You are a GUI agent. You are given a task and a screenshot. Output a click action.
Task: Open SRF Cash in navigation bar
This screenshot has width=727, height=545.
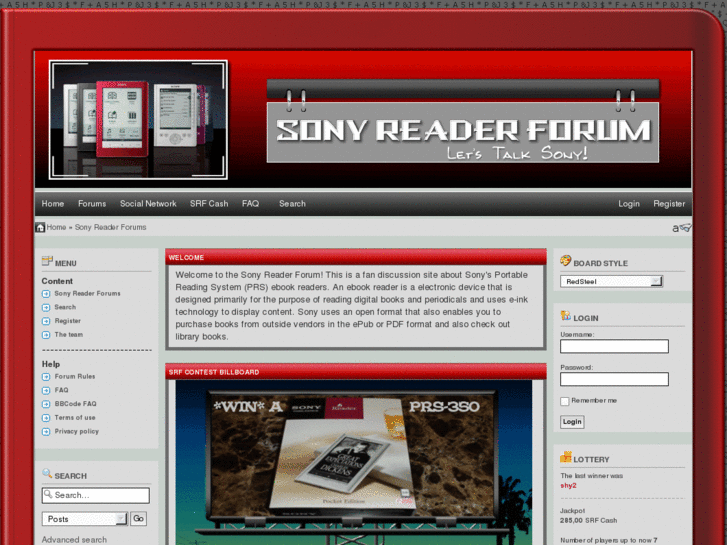point(209,204)
